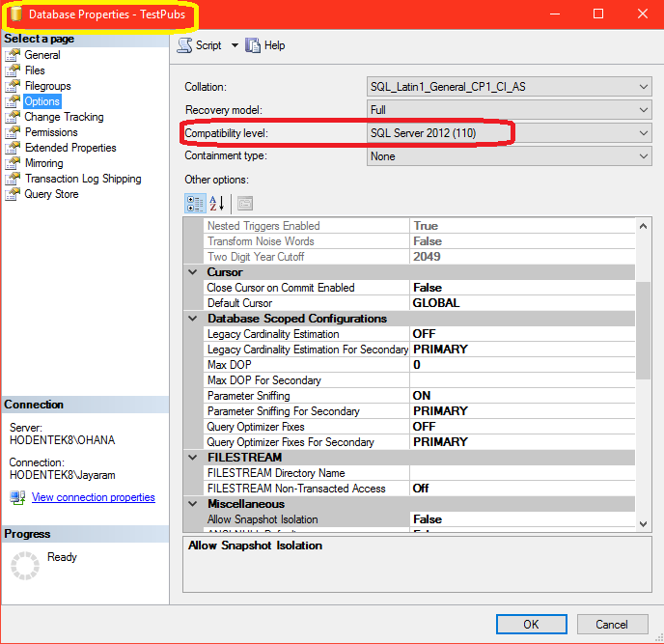Collapse Database Scoped Configurations category
664x644 pixels.
[193, 319]
